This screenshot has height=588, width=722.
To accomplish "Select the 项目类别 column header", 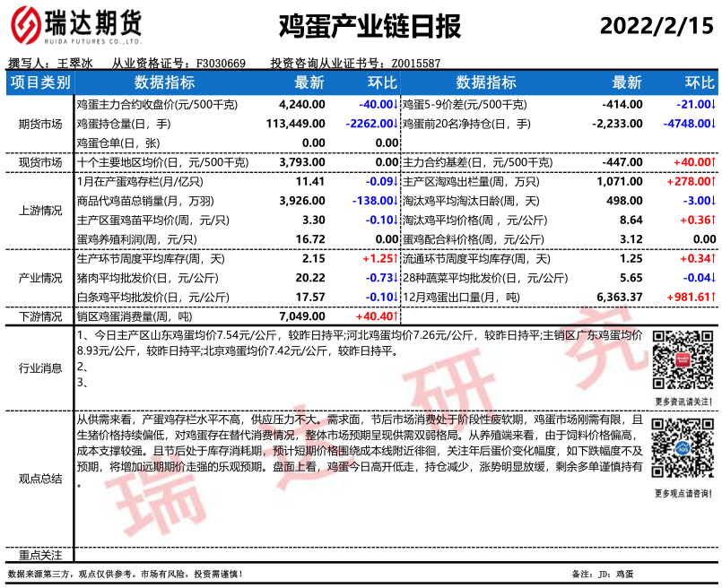I will click(x=39, y=82).
